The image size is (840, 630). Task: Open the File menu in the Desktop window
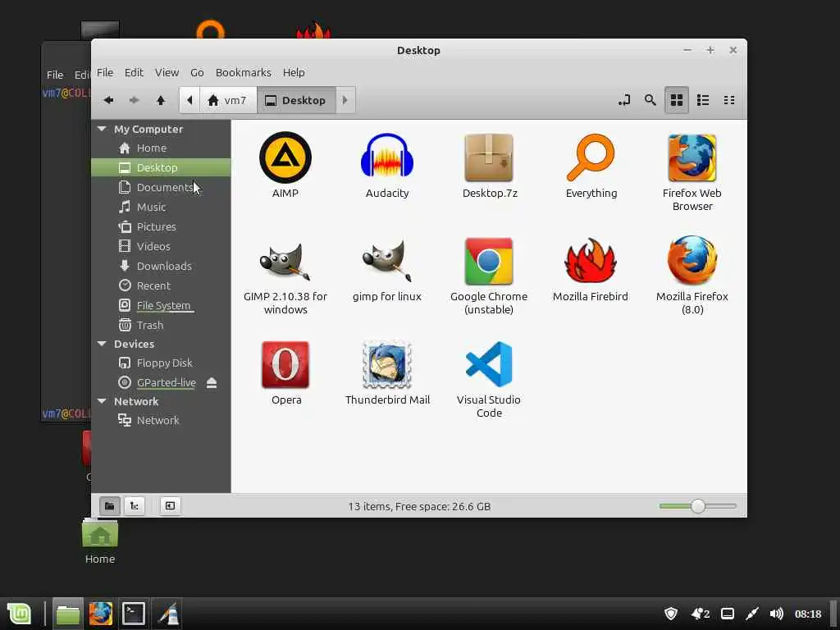105,72
